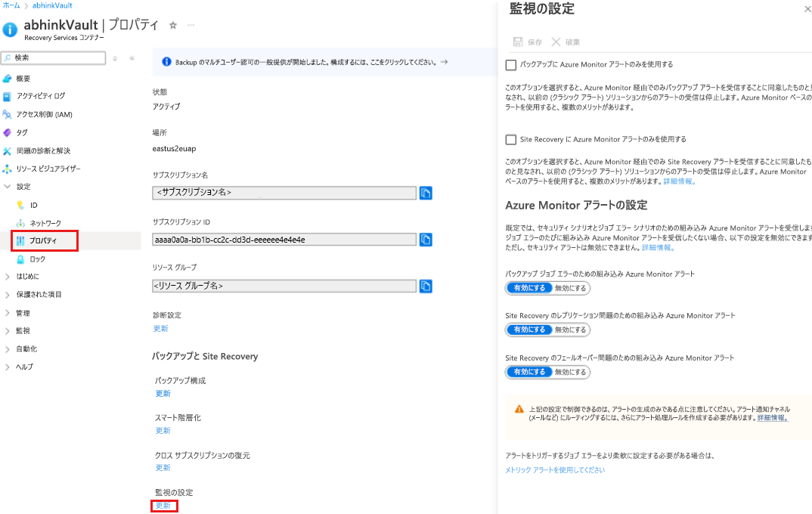Open ロック menu item

pyautogui.click(x=37, y=259)
